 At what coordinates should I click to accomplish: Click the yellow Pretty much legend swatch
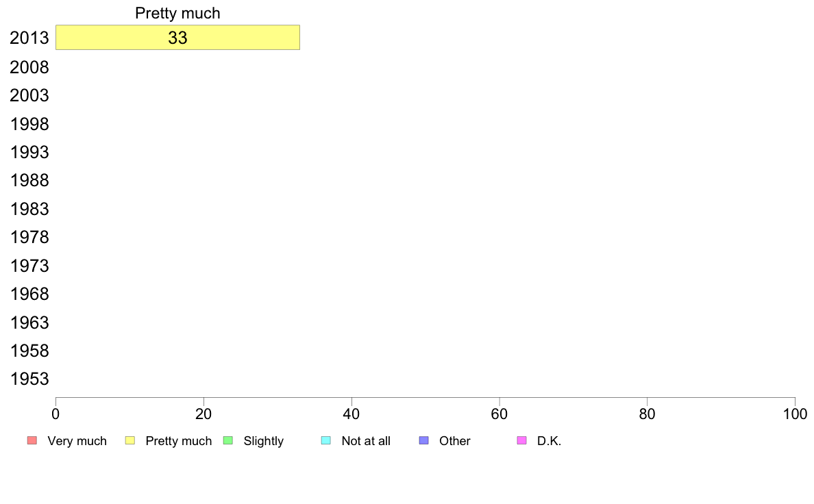[x=129, y=440]
